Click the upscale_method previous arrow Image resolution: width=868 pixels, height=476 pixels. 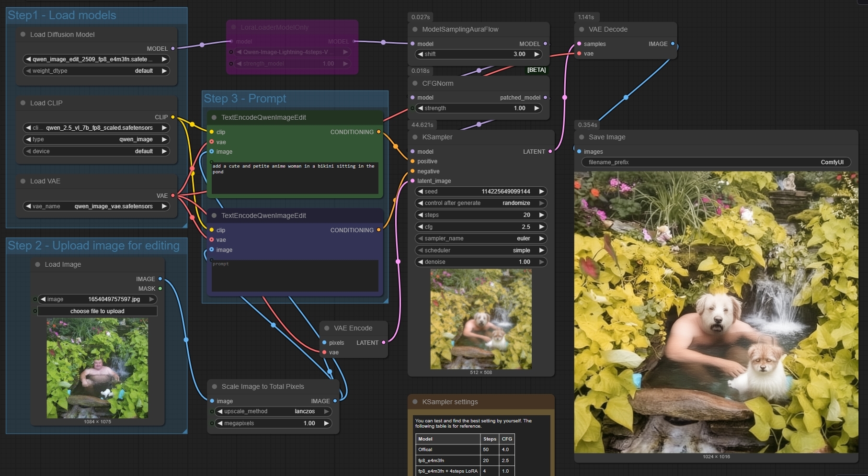pyautogui.click(x=220, y=411)
